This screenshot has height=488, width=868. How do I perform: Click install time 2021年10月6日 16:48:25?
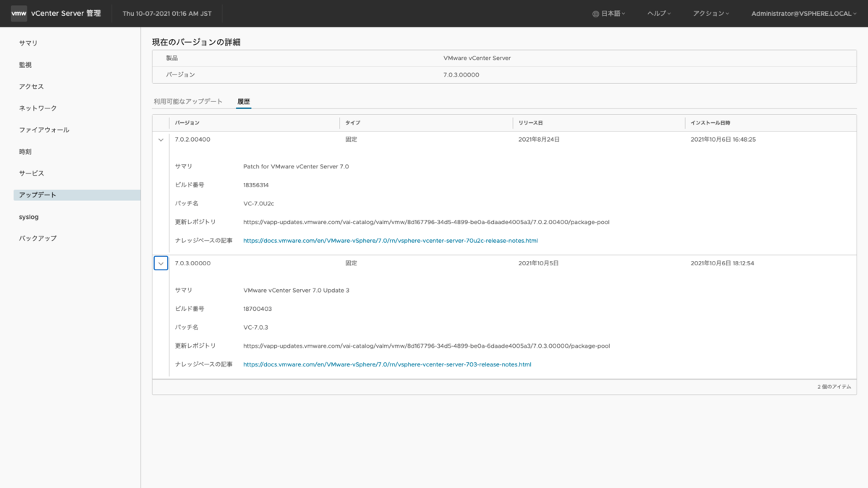pos(723,140)
